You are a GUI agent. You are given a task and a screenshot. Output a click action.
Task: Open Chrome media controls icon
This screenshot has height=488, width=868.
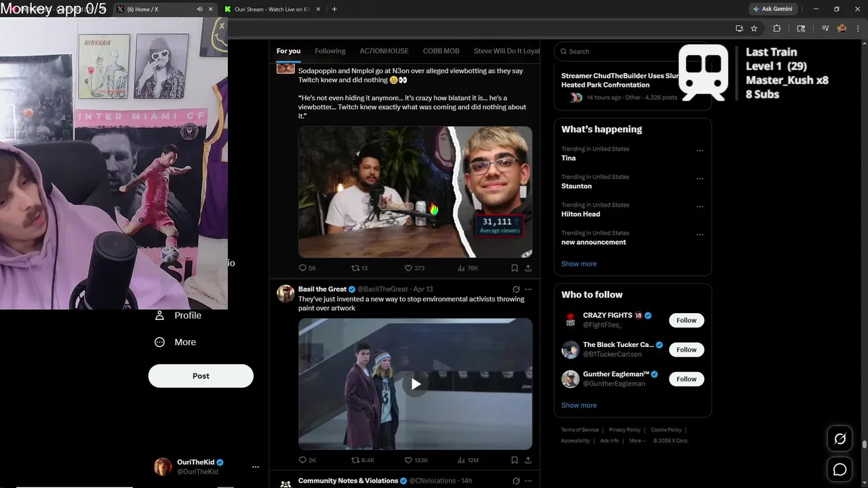click(x=825, y=28)
